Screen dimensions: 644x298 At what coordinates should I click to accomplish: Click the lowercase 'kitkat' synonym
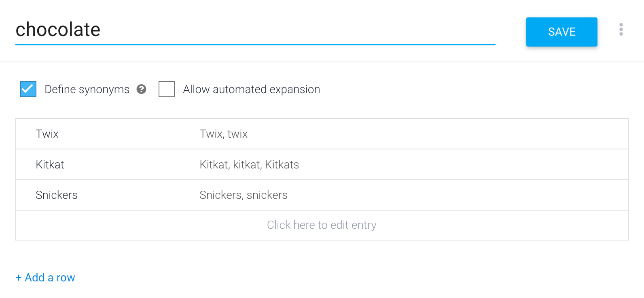click(247, 165)
